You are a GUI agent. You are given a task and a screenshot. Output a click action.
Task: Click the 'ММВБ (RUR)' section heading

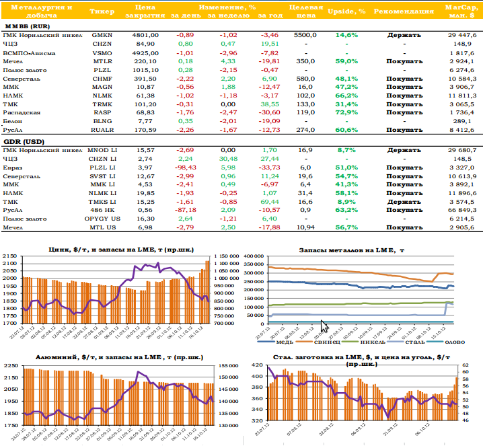(28, 26)
